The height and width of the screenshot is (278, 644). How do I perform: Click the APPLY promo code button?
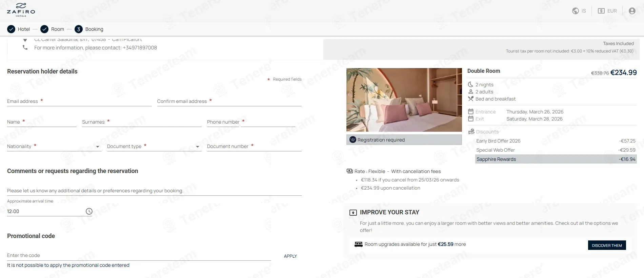tap(290, 256)
